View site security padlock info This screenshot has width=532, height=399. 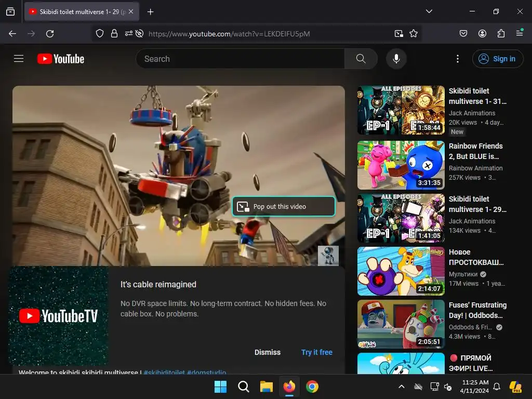[x=114, y=34]
